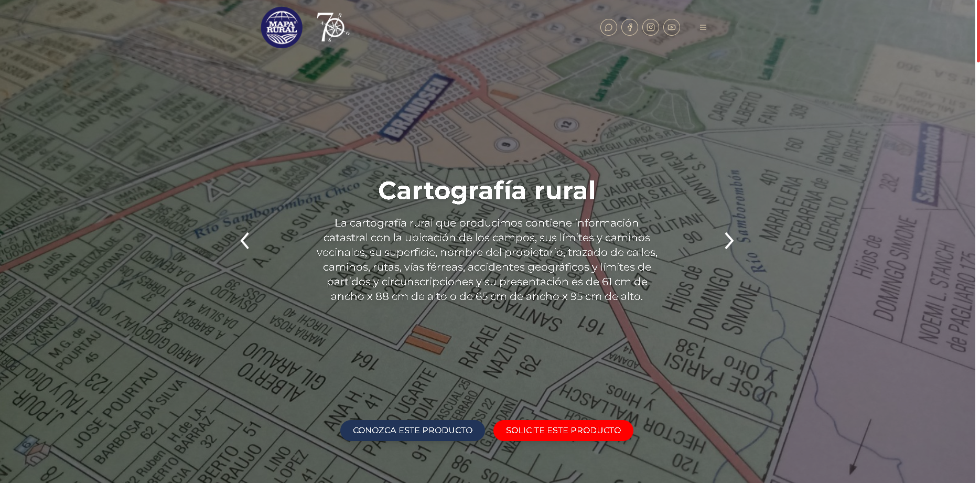Click the Mapa Rural logo
The image size is (980, 483).
coord(282,27)
